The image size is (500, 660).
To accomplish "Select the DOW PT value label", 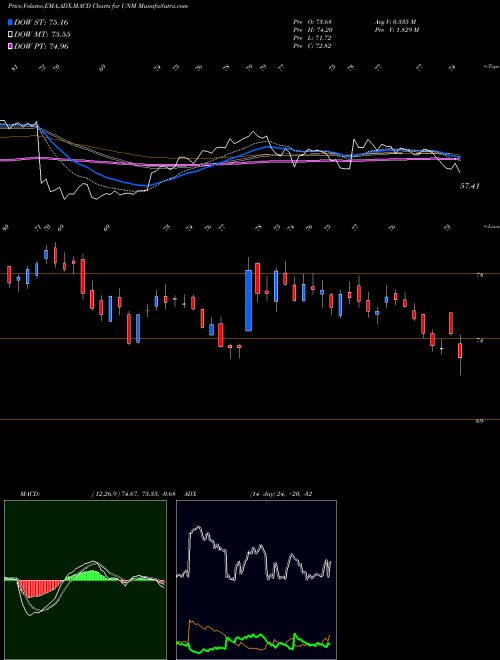I will 41,46.
